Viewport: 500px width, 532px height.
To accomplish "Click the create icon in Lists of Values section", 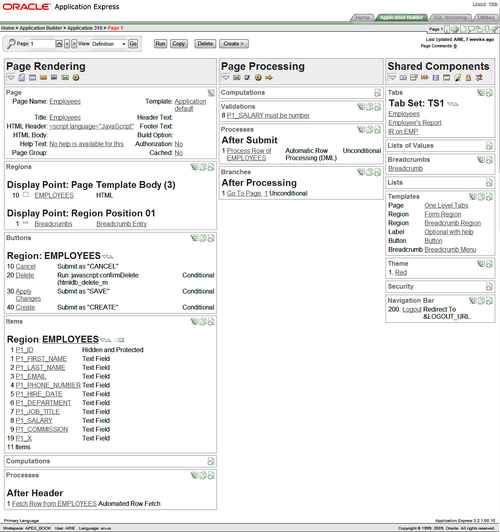I will click(x=489, y=146).
